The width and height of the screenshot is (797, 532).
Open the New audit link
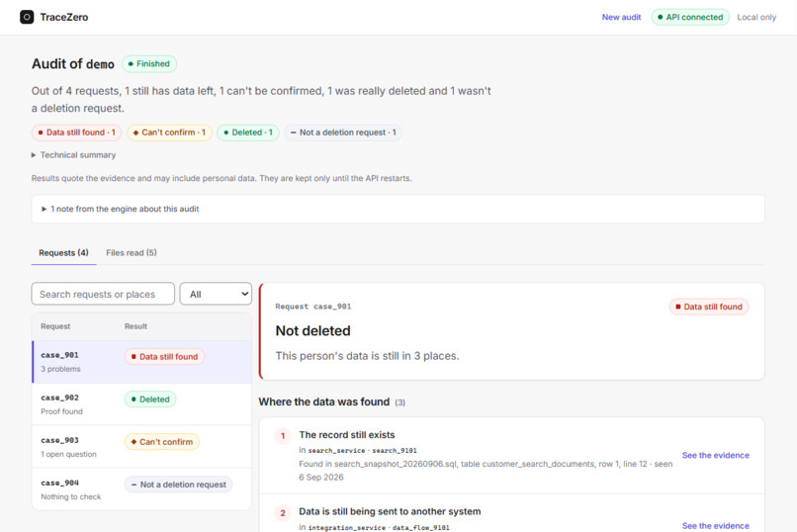pos(621,17)
